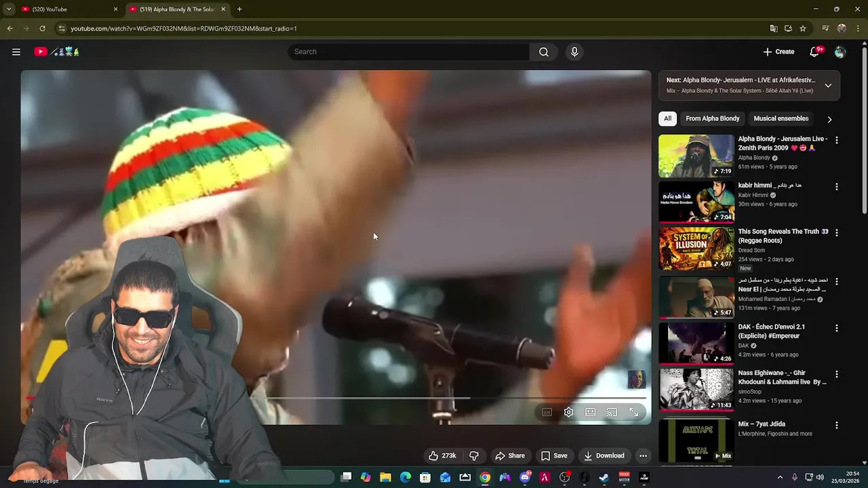Switch the player to theater mode

point(591,412)
